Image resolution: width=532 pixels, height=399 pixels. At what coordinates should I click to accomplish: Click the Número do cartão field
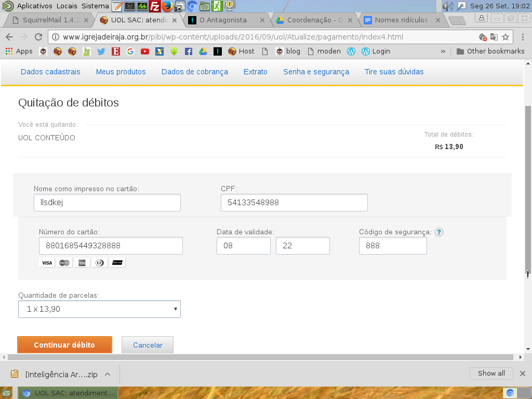pos(111,246)
